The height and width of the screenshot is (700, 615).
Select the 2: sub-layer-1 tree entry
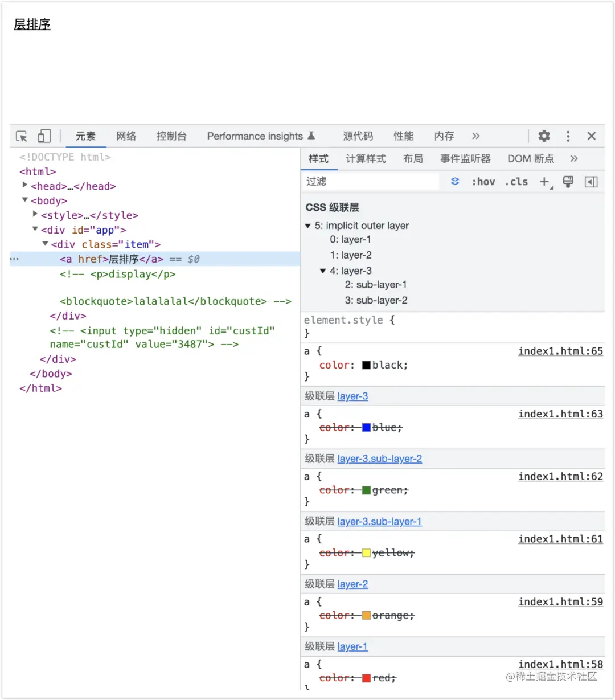pyautogui.click(x=376, y=285)
